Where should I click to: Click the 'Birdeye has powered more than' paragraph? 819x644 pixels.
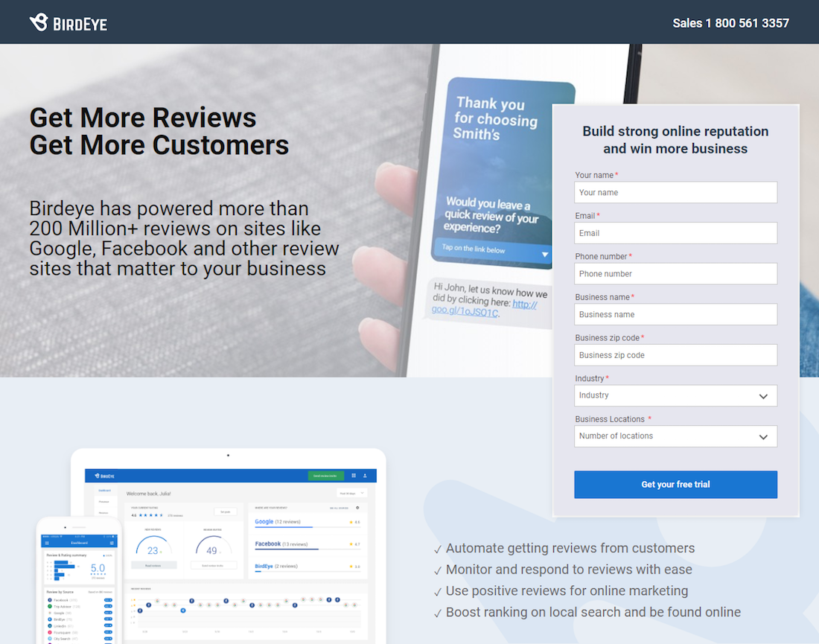click(x=184, y=238)
